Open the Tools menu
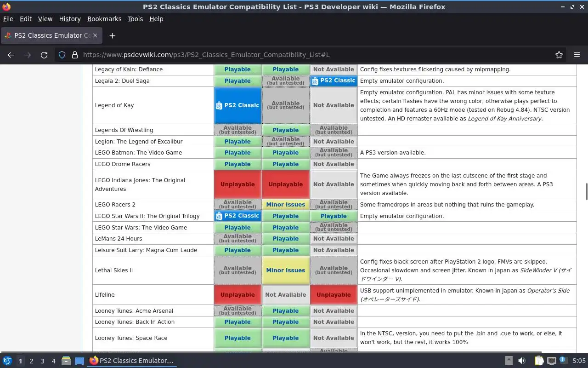 pyautogui.click(x=135, y=19)
